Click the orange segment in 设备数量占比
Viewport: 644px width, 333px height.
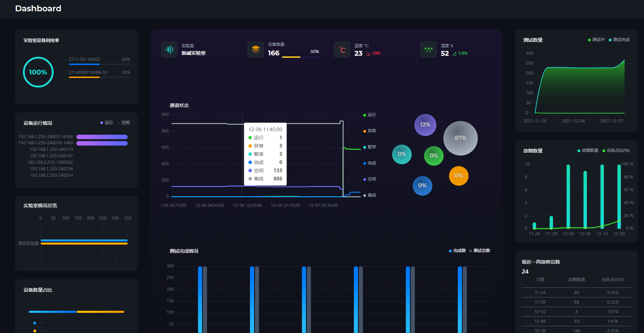click(x=100, y=312)
